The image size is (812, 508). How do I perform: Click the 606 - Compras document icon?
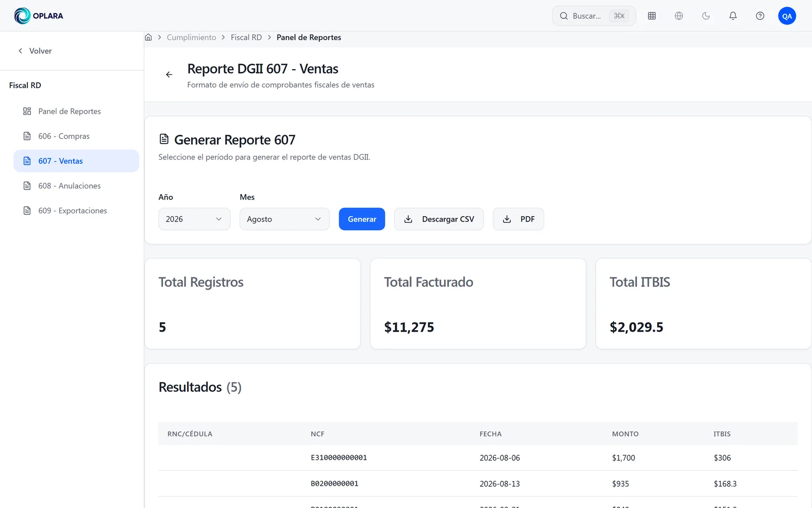(27, 136)
